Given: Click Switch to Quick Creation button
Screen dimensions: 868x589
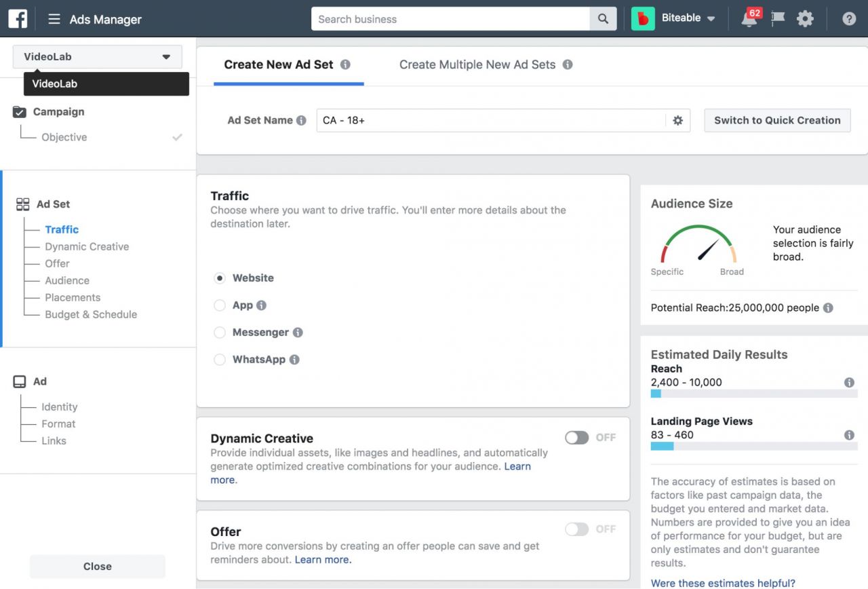Looking at the screenshot, I should 777,120.
